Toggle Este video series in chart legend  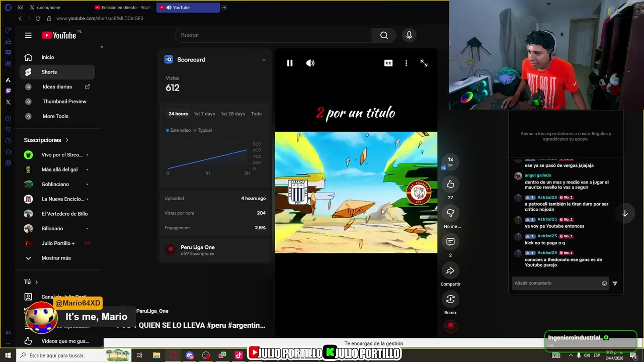coord(178,130)
